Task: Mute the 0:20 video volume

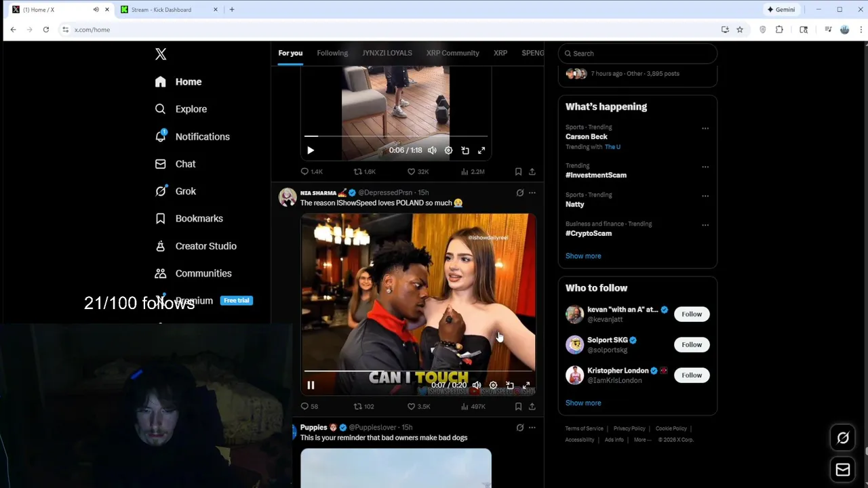Action: [477, 385]
